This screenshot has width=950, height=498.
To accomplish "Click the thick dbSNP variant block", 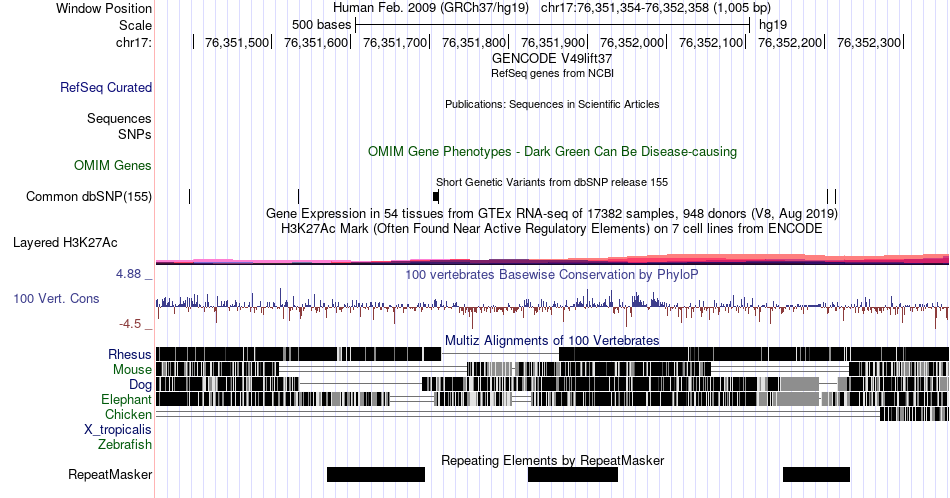I will coord(436,196).
